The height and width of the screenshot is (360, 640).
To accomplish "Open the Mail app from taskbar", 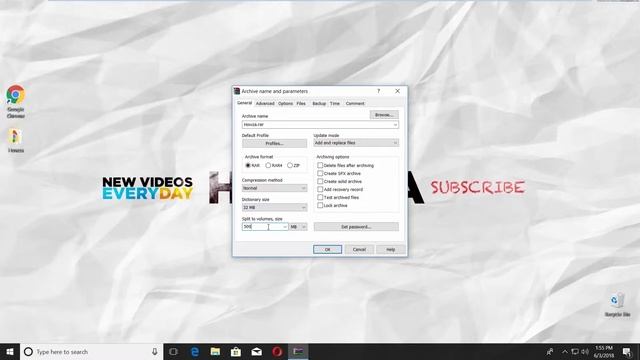I will [x=256, y=351].
